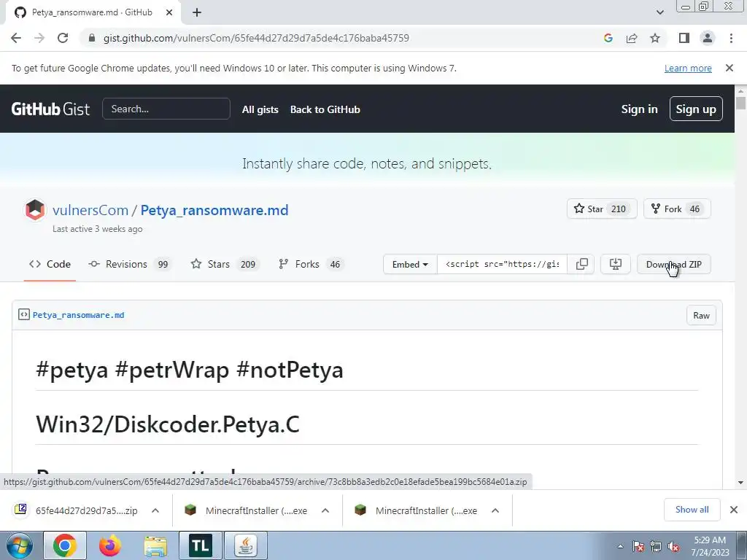
Task: Click the muted volume tray icon
Action: point(673,547)
